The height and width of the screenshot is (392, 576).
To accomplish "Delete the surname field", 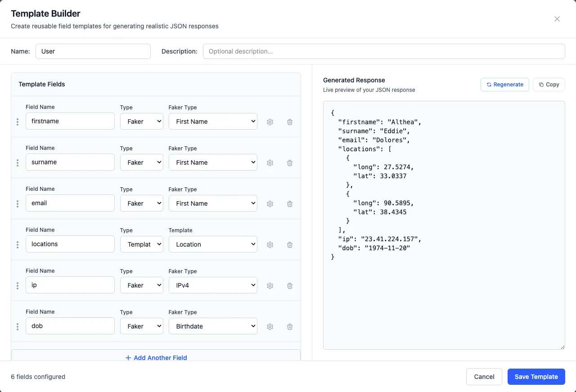I will [290, 162].
